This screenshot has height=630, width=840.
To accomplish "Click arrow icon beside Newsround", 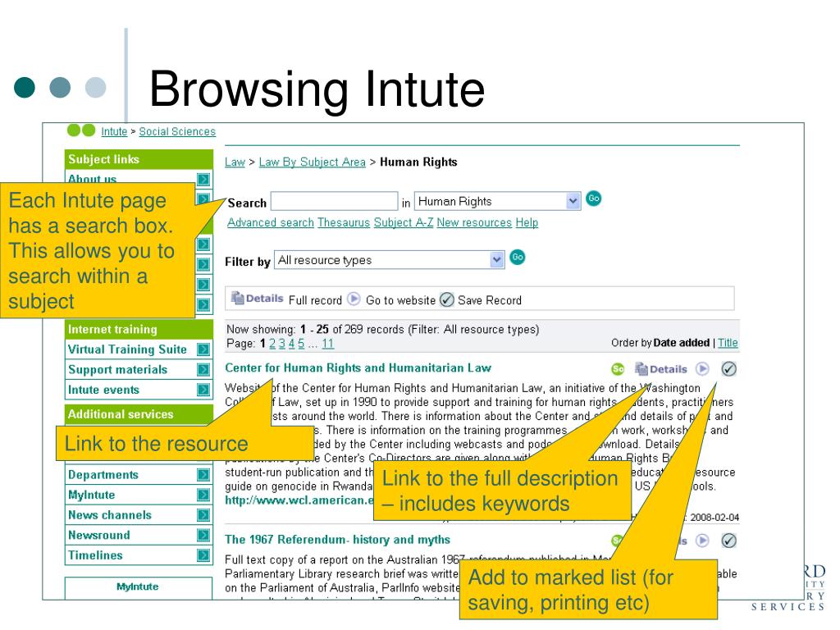I will [203, 535].
